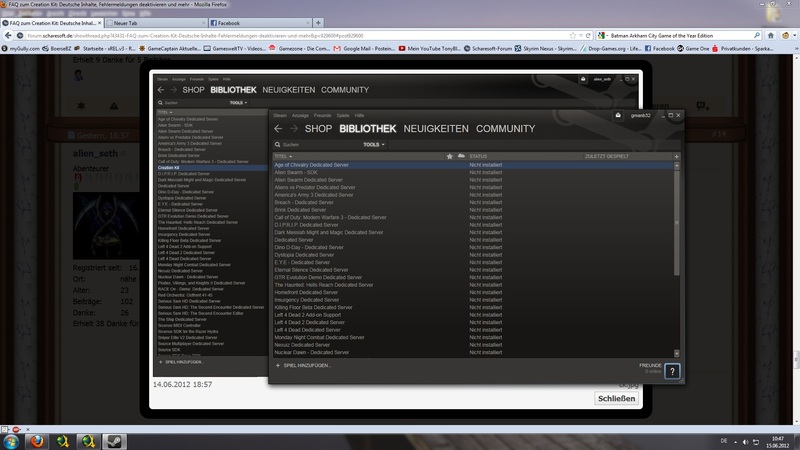Open the Spiele menu in front Steam window

(342, 115)
